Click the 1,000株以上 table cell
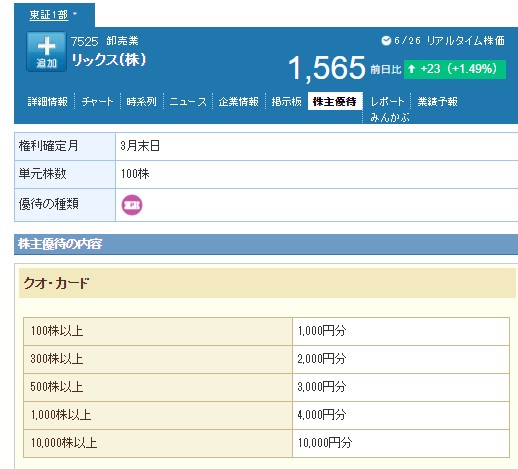This screenshot has width=518, height=469. pyautogui.click(x=158, y=415)
